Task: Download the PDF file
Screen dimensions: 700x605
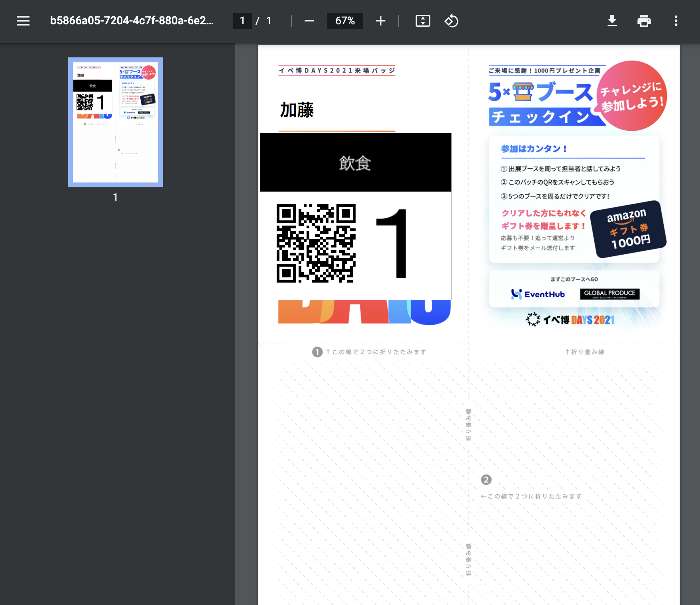Action: pyautogui.click(x=612, y=21)
